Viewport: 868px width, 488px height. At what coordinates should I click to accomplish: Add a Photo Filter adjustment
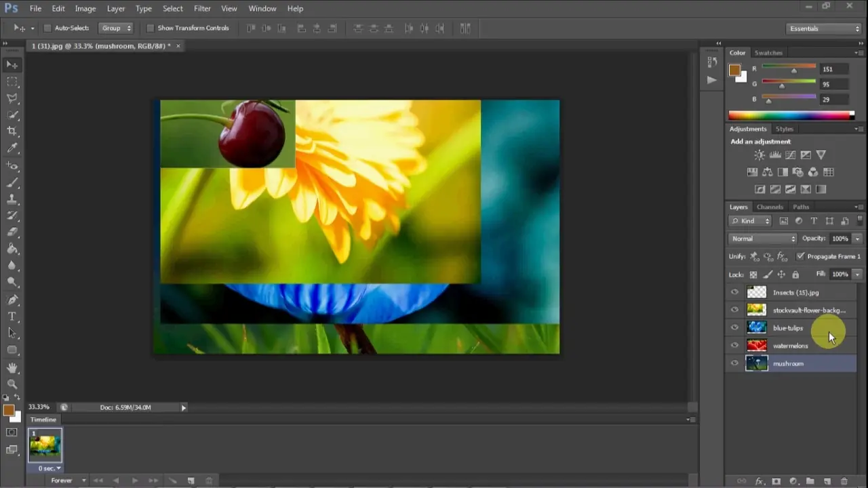798,172
